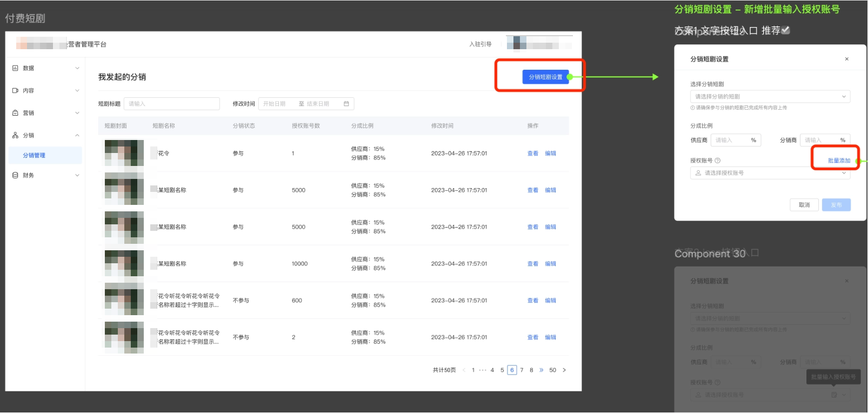Click 查看 for row with 授权账号数 1
868x413 pixels.
[532, 154]
